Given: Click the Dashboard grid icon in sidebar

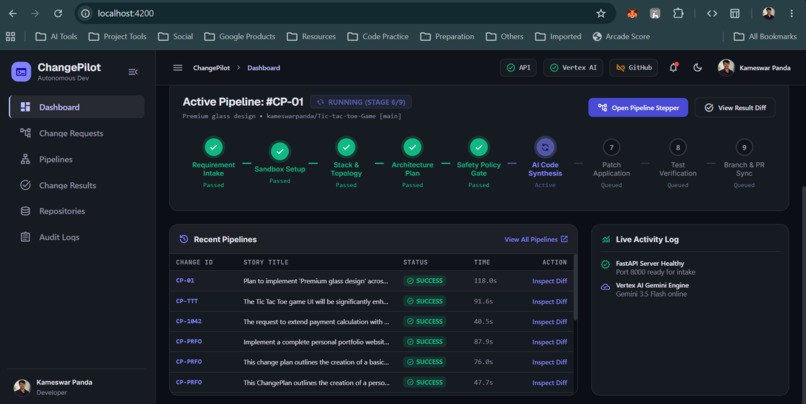Looking at the screenshot, I should coord(25,107).
